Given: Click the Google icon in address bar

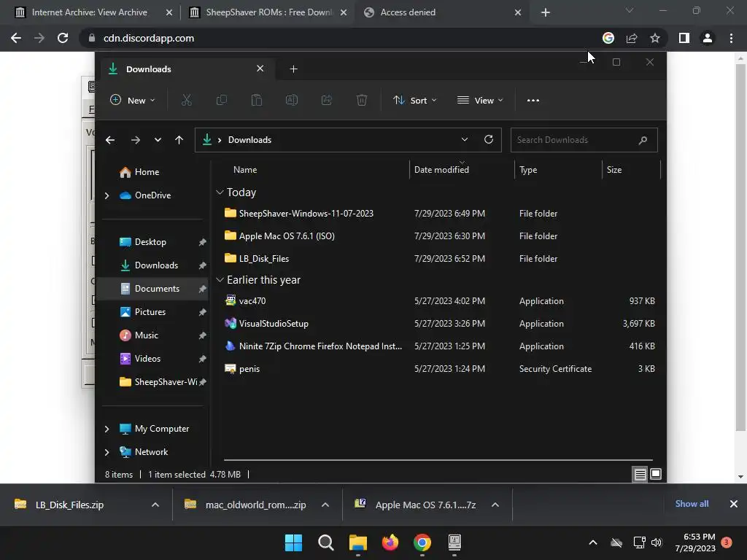Looking at the screenshot, I should tap(608, 38).
